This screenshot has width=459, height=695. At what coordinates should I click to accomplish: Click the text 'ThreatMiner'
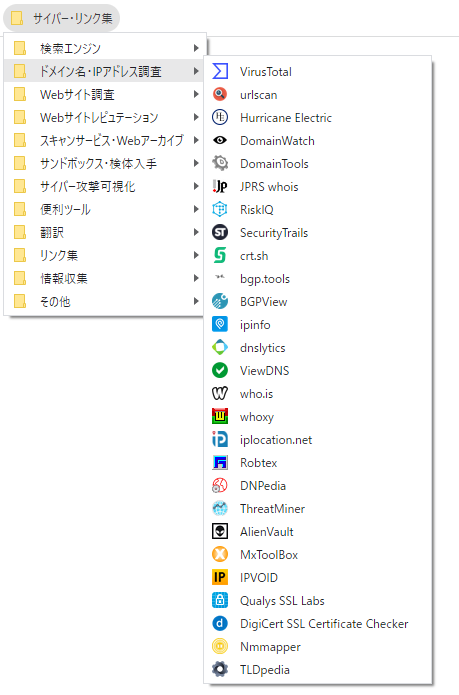272,509
